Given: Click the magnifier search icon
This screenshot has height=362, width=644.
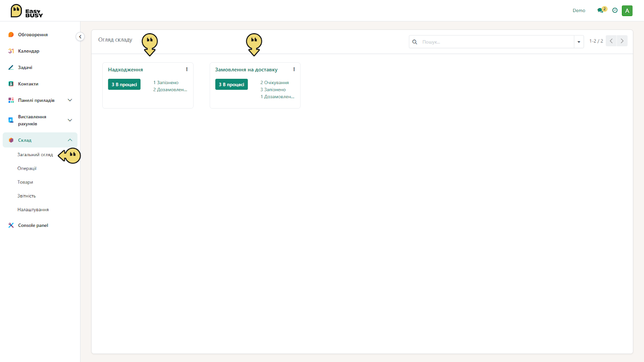Looking at the screenshot, I should [x=415, y=42].
